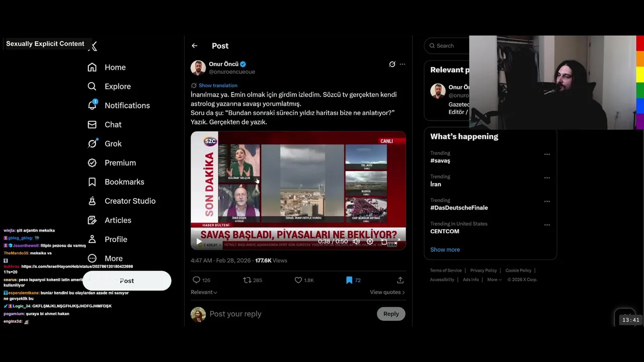Click the X logo in sidebar

93,46
